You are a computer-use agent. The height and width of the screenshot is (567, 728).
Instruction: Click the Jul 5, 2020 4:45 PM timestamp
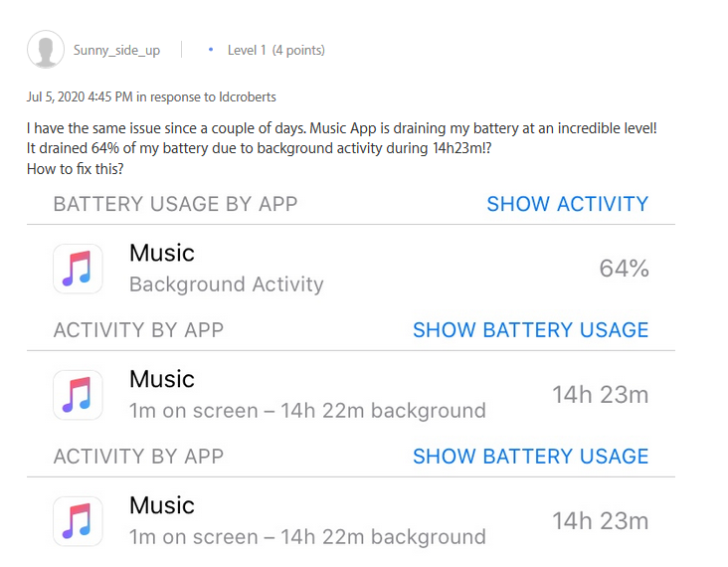pos(80,97)
